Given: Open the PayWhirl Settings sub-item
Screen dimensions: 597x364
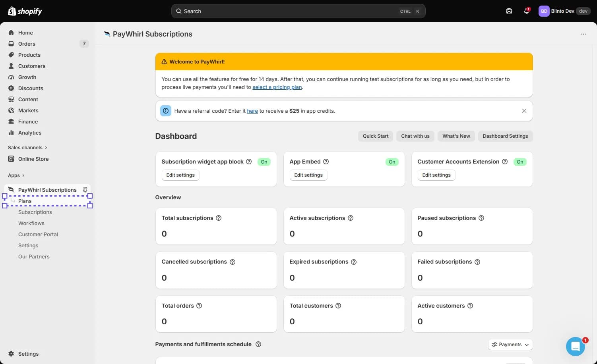Looking at the screenshot, I should tap(28, 245).
